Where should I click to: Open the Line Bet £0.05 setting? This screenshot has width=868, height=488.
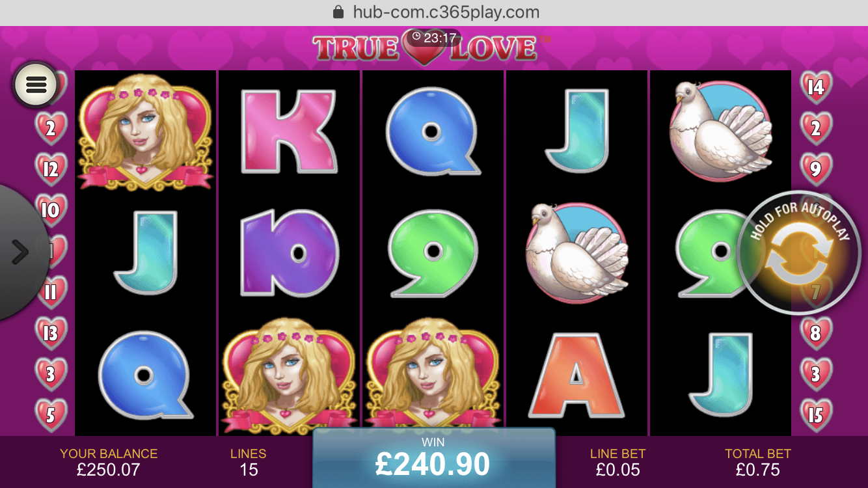tap(618, 462)
